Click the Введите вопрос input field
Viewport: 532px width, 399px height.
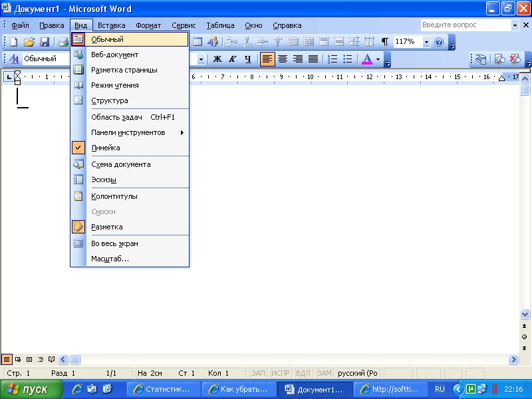click(466, 25)
